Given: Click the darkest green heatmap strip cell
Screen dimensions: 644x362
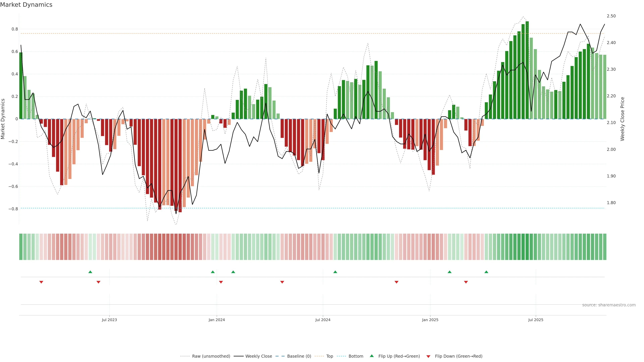Looking at the screenshot, I should tap(527, 247).
